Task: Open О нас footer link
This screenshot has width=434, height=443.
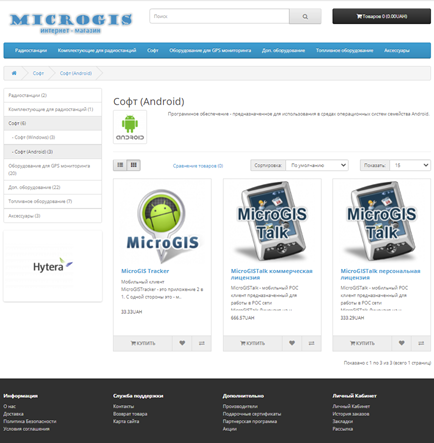Action: [x=10, y=406]
